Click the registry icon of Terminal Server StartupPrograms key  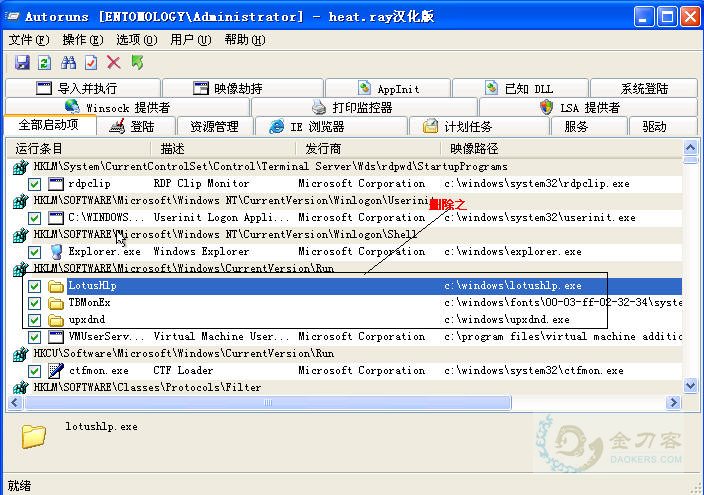click(x=20, y=168)
